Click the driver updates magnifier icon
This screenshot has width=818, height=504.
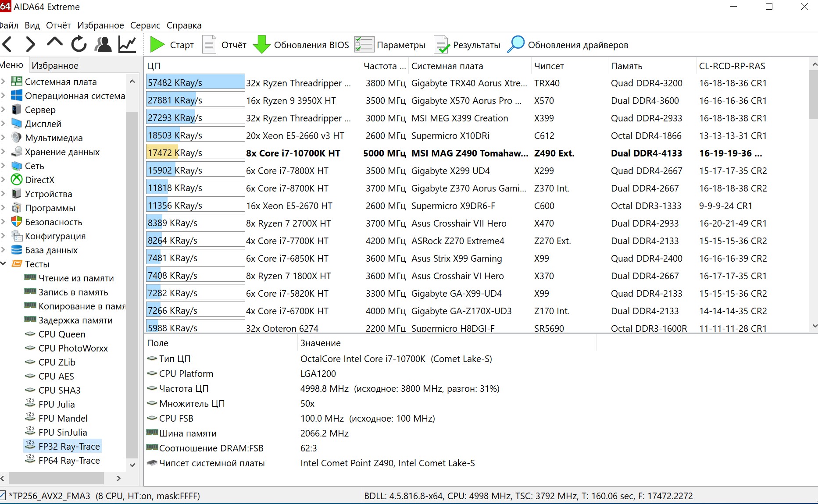coord(516,45)
